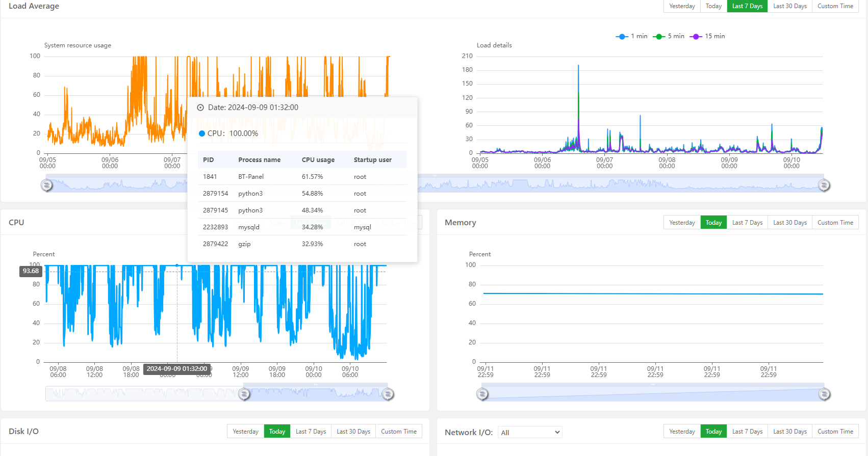The width and height of the screenshot is (868, 456).
Task: Click the CPU chart zoom range bar
Action: tap(316, 394)
